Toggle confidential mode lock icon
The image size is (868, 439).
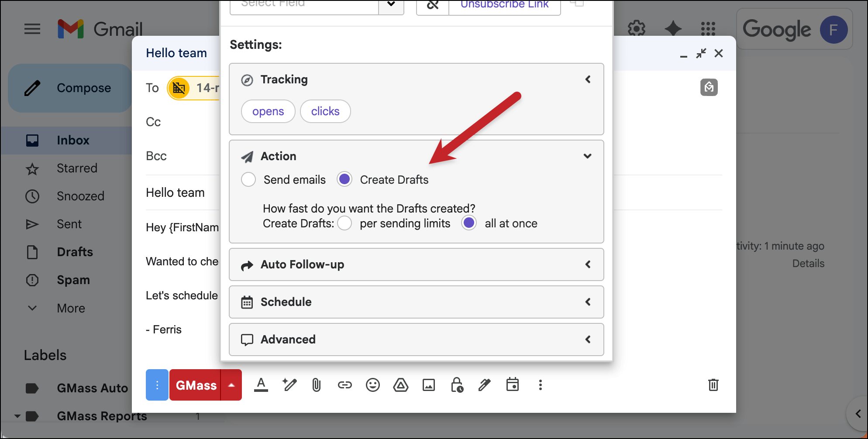tap(457, 385)
